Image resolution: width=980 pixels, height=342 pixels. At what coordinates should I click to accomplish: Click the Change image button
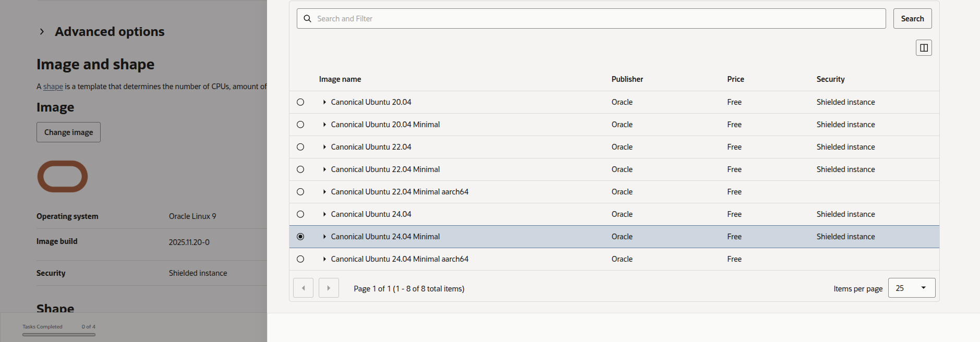tap(68, 132)
